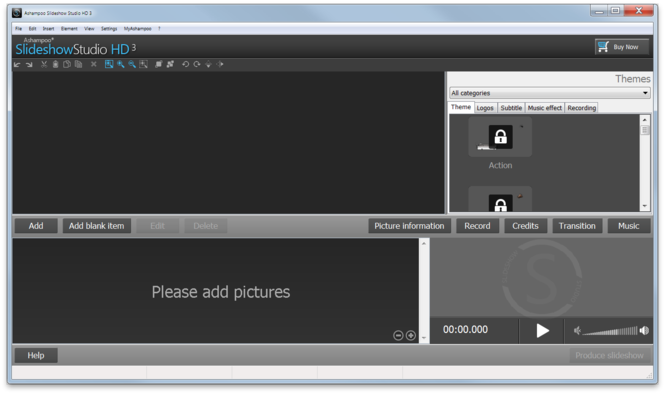This screenshot has width=665, height=394.
Task: Open the MyAshampoo menu
Action: click(x=137, y=29)
